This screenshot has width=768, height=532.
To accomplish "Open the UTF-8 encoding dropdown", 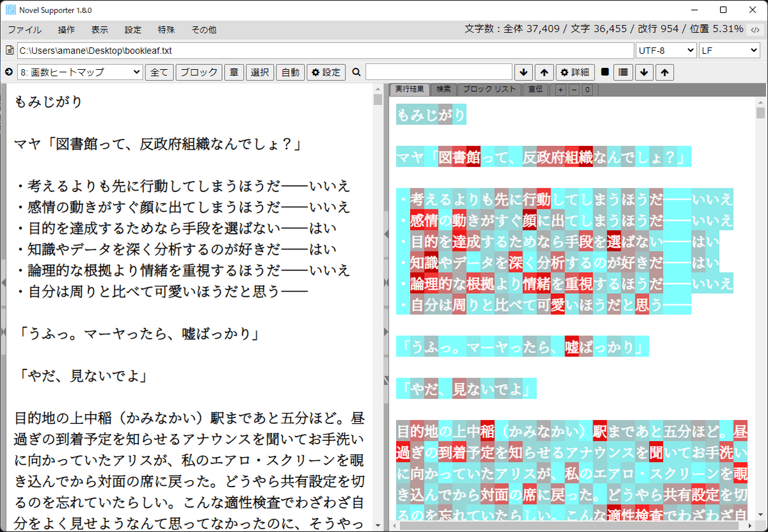I will 666,51.
